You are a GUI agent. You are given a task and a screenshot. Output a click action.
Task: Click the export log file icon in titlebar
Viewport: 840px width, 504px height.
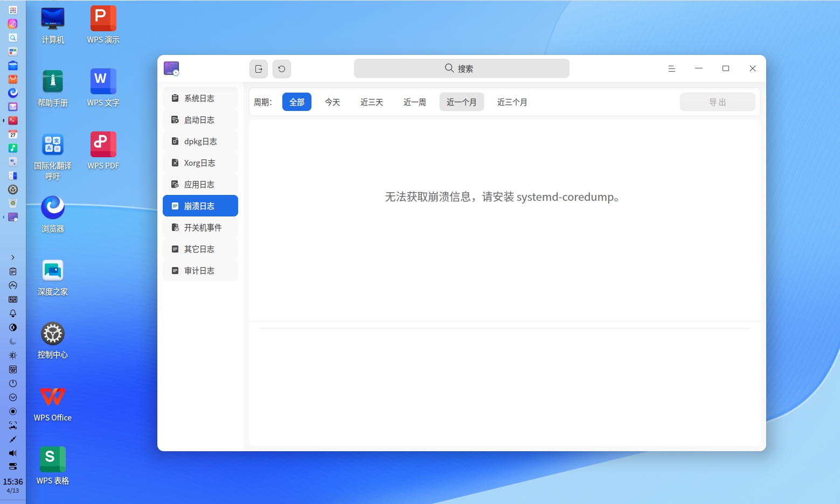(x=259, y=69)
